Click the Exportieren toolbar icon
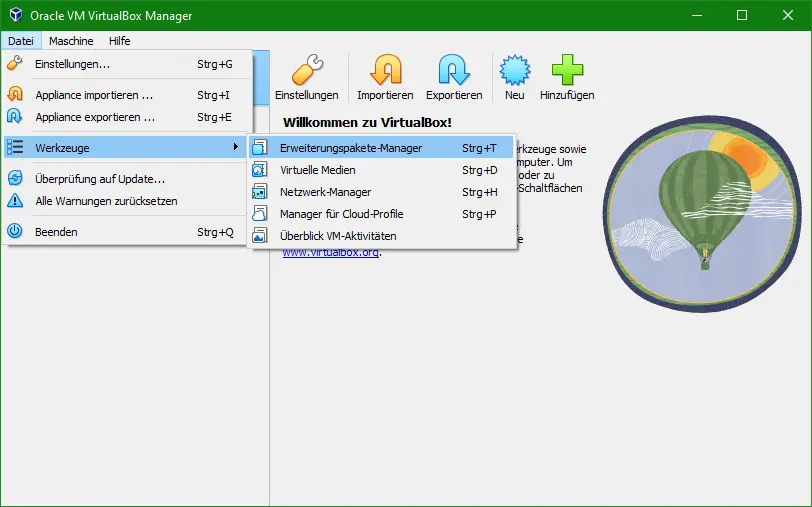The image size is (812, 507). pyautogui.click(x=454, y=71)
